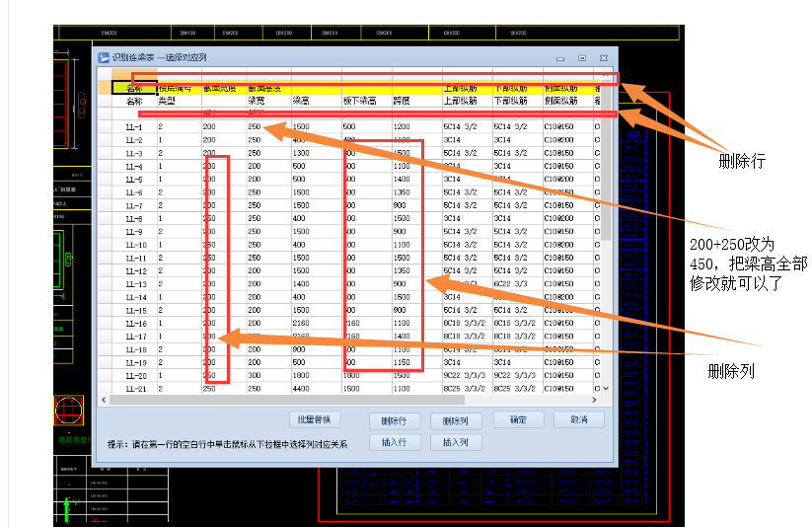Image resolution: width=812 pixels, height=527 pixels.
Task: Click the 插入行 button
Action: click(394, 442)
